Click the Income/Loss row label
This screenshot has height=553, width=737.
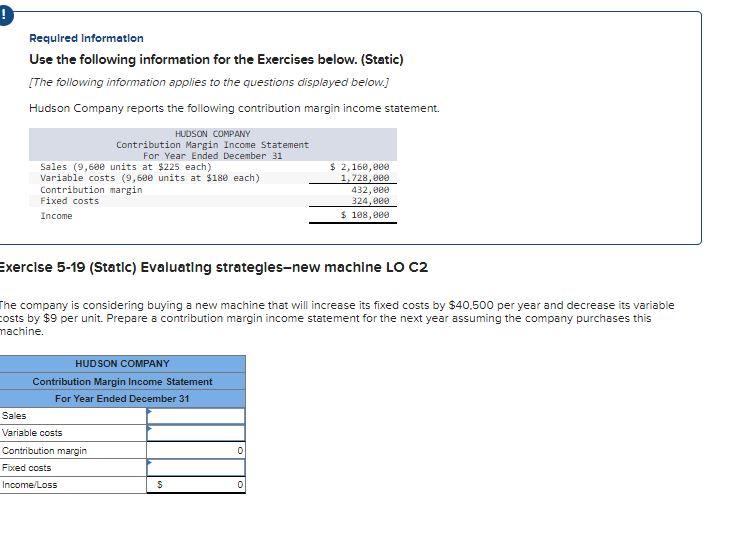pyautogui.click(x=30, y=484)
